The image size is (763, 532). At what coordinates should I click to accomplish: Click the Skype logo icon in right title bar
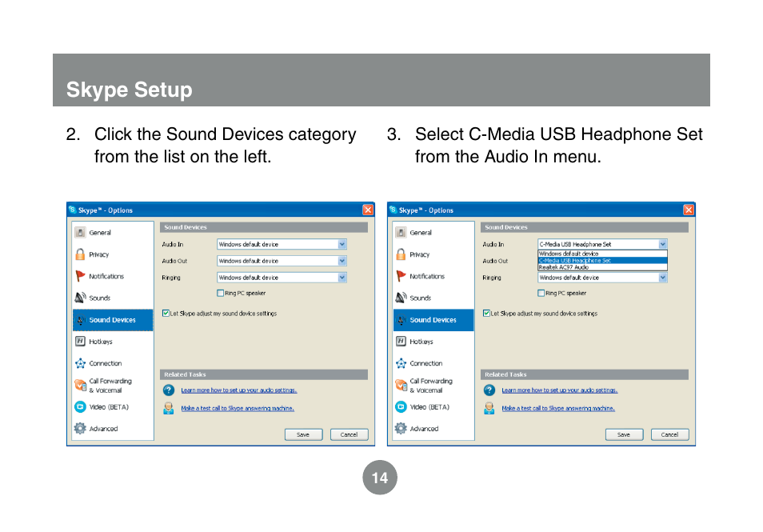(393, 210)
